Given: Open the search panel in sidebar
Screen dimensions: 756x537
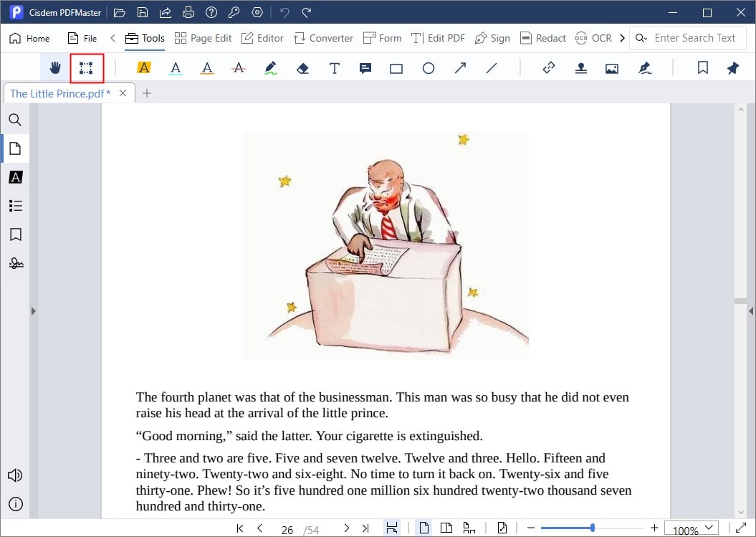Looking at the screenshot, I should [15, 119].
